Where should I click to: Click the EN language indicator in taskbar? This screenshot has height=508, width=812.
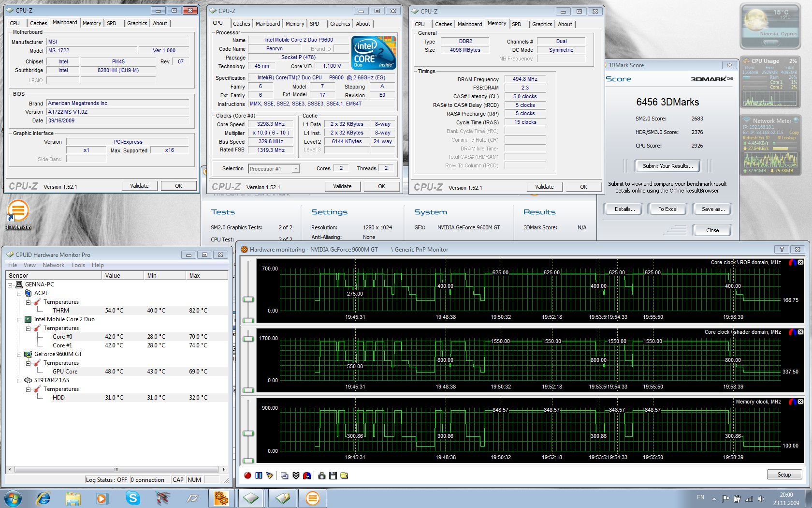[700, 497]
